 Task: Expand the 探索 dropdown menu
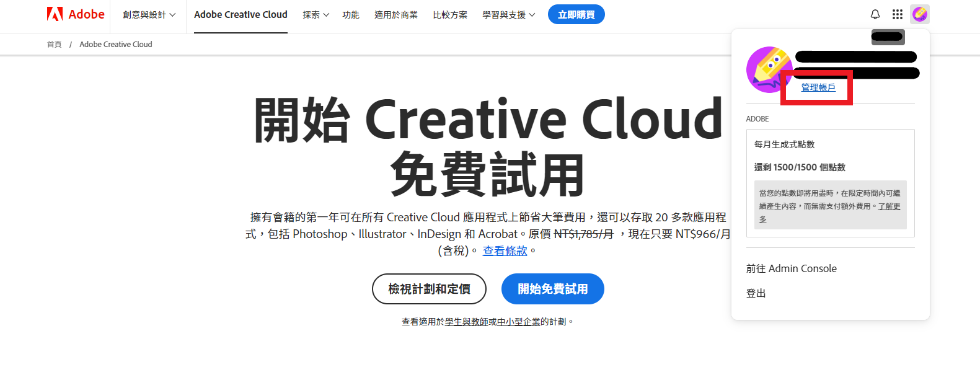[316, 15]
